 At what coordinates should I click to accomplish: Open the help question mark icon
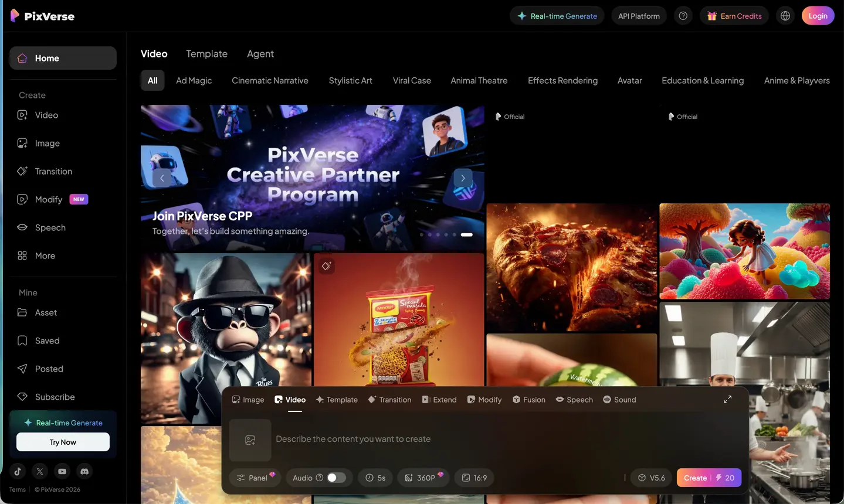683,16
